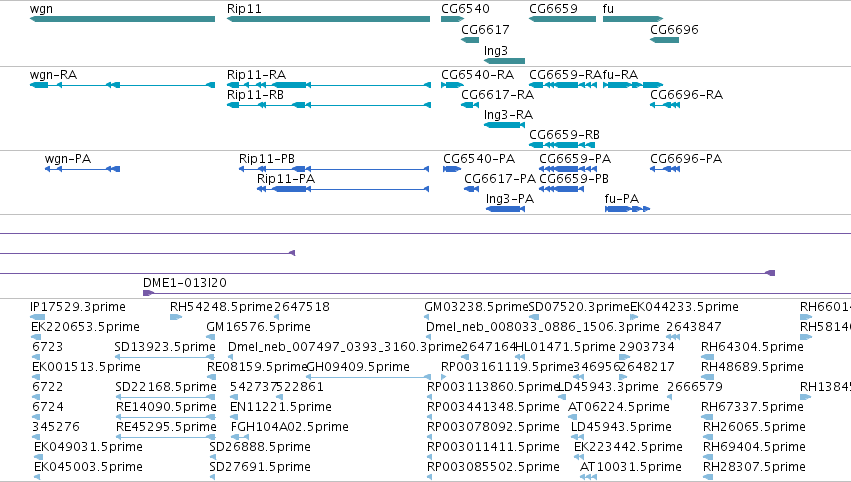Click the CG6696-RA transcript label
The width and height of the screenshot is (851, 482).
point(687,95)
